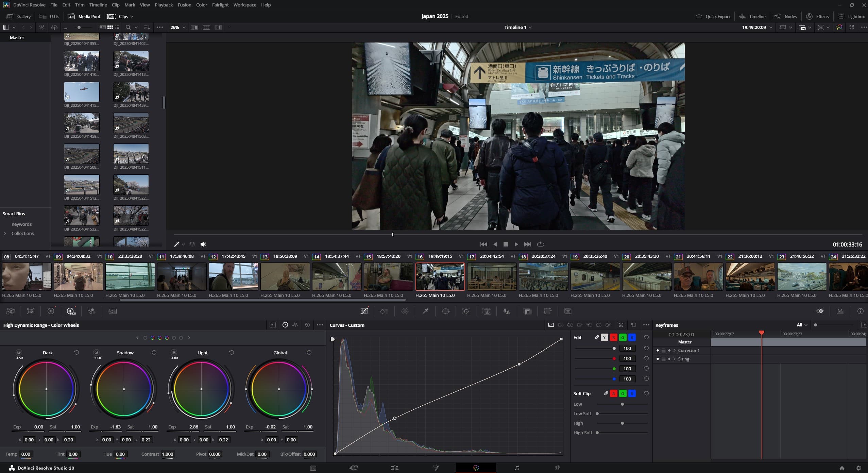Open the viewer zoom 26% dropdown
The height and width of the screenshot is (473, 868).
tap(178, 27)
